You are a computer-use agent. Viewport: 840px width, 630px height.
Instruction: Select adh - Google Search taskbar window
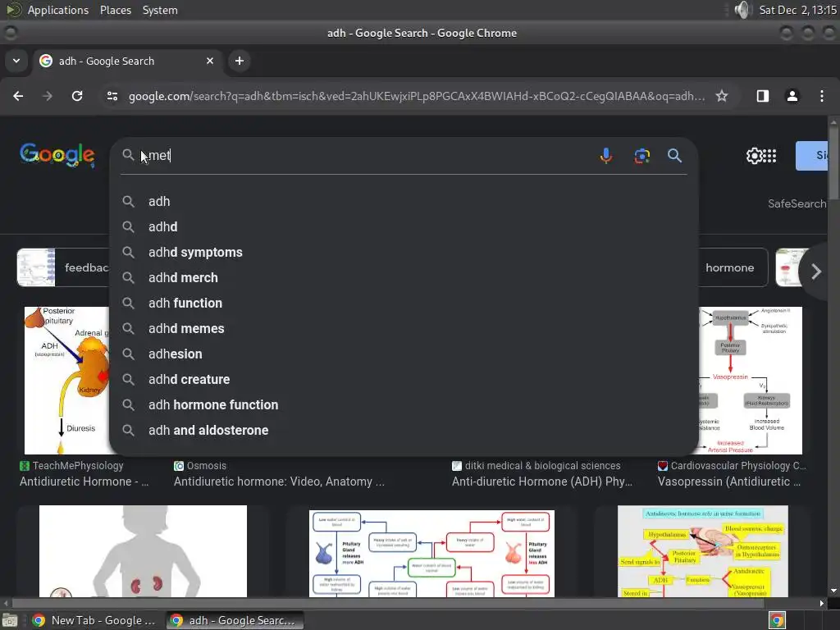(235, 620)
